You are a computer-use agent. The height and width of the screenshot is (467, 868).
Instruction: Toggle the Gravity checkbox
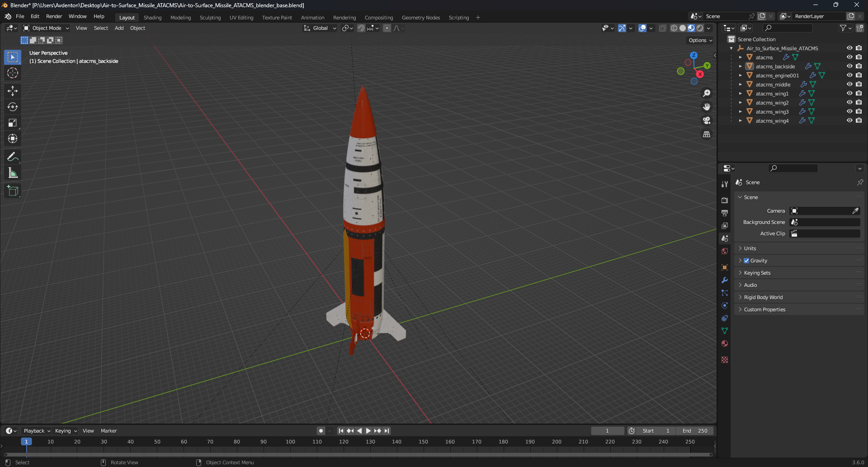click(746, 261)
